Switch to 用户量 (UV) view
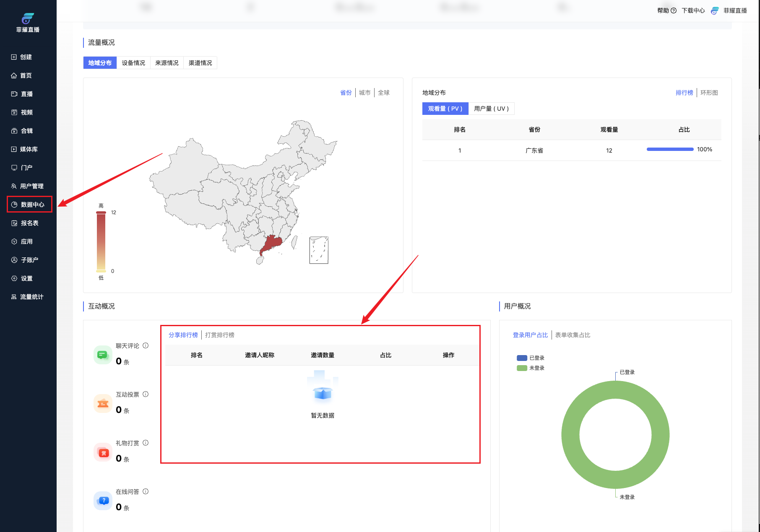The width and height of the screenshot is (760, 532). pos(491,109)
